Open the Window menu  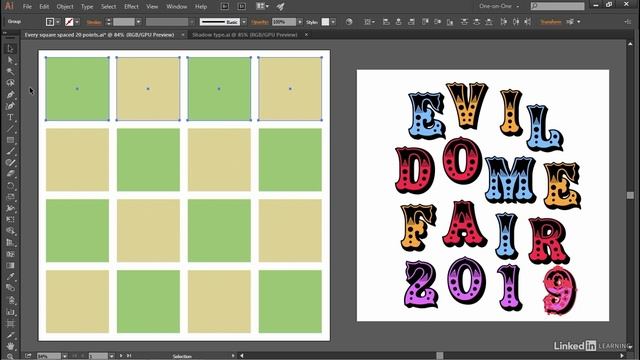coord(177,7)
